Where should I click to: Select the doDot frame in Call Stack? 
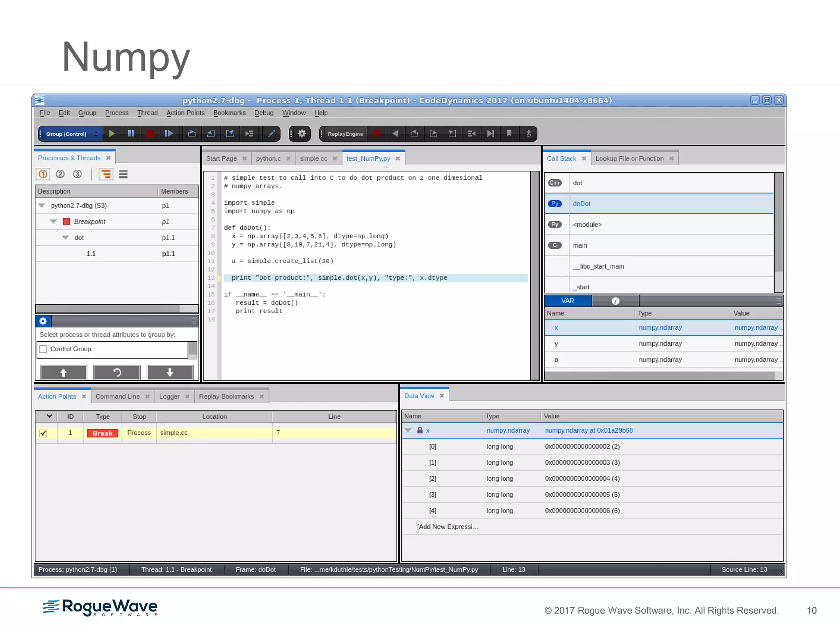(x=582, y=204)
